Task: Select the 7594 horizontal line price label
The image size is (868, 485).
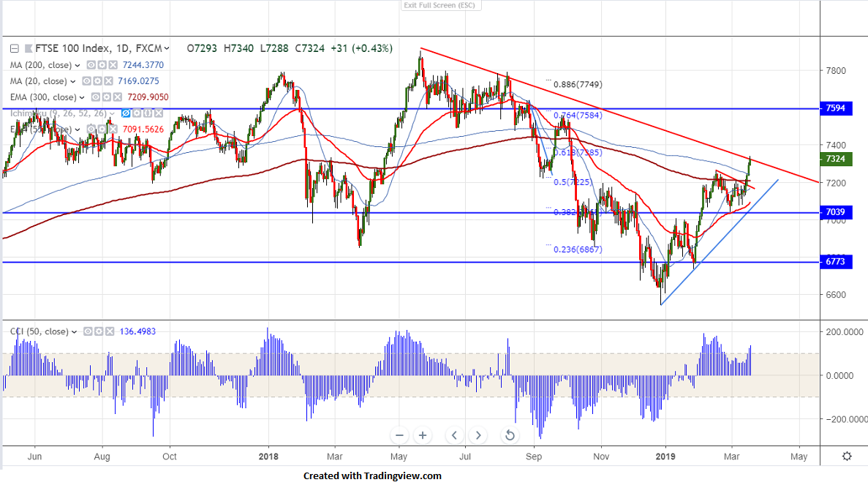Action: 836,108
